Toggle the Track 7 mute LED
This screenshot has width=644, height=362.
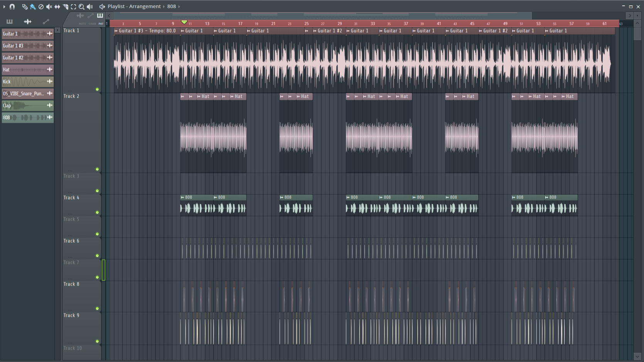point(97,277)
